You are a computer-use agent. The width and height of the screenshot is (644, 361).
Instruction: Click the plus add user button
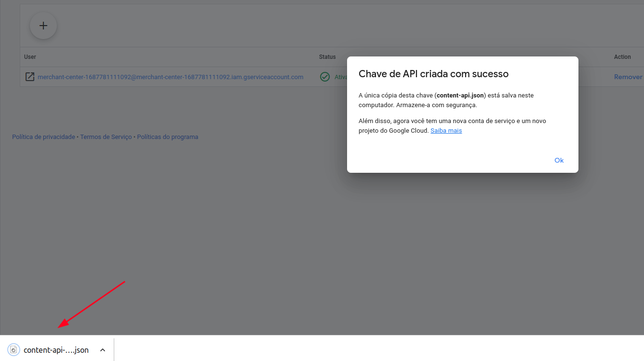pos(43,26)
